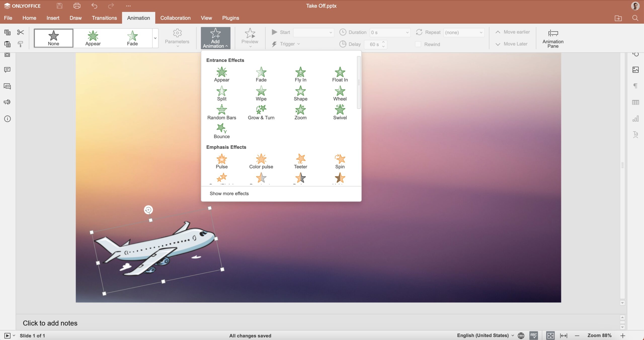Open the Parameters dropdown
644x340 pixels.
(177, 38)
